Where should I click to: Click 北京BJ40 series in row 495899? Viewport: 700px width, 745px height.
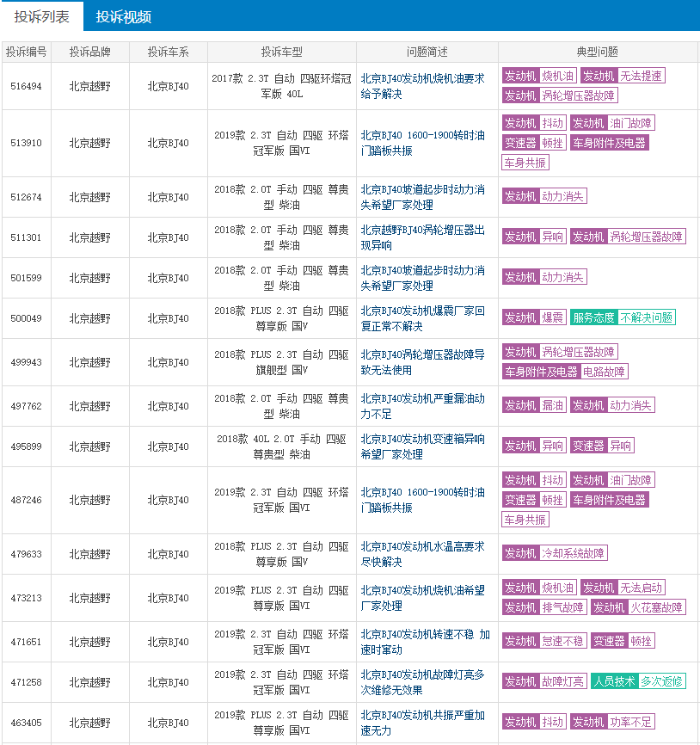(x=168, y=446)
